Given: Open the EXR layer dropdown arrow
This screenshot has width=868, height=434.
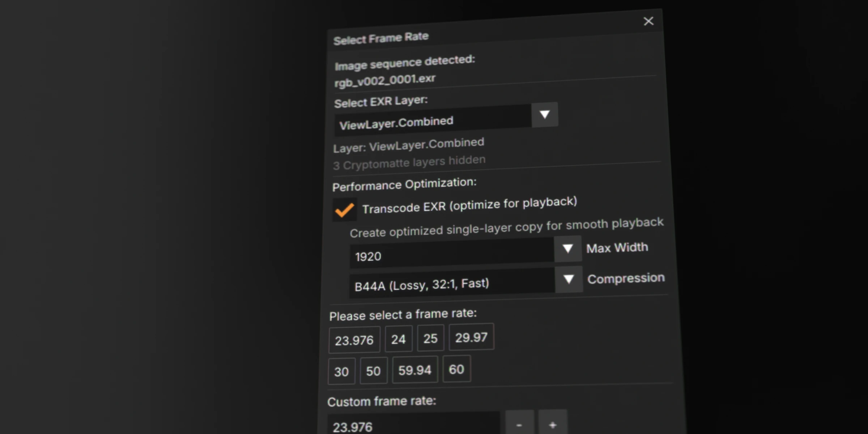Looking at the screenshot, I should pyautogui.click(x=544, y=115).
